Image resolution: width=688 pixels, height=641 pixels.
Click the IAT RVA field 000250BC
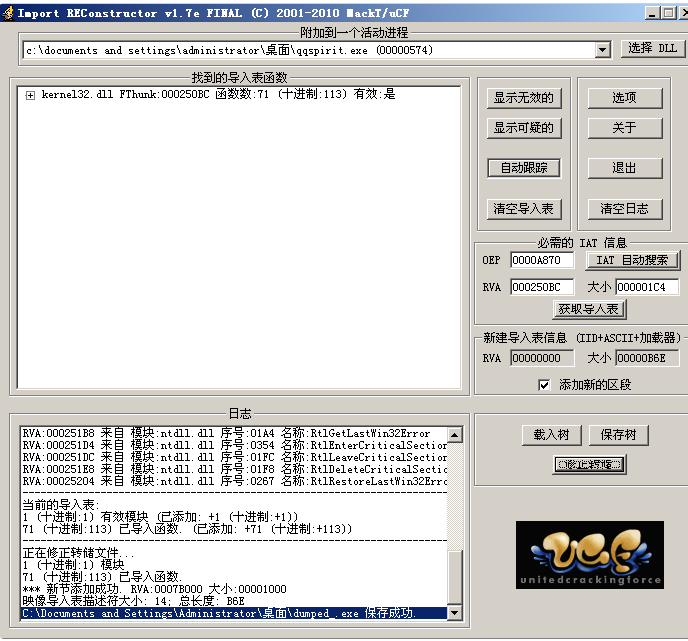[541, 287]
